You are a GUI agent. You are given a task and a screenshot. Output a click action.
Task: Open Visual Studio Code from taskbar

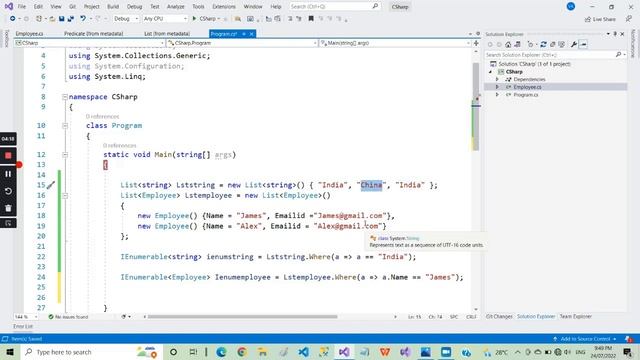303,352
